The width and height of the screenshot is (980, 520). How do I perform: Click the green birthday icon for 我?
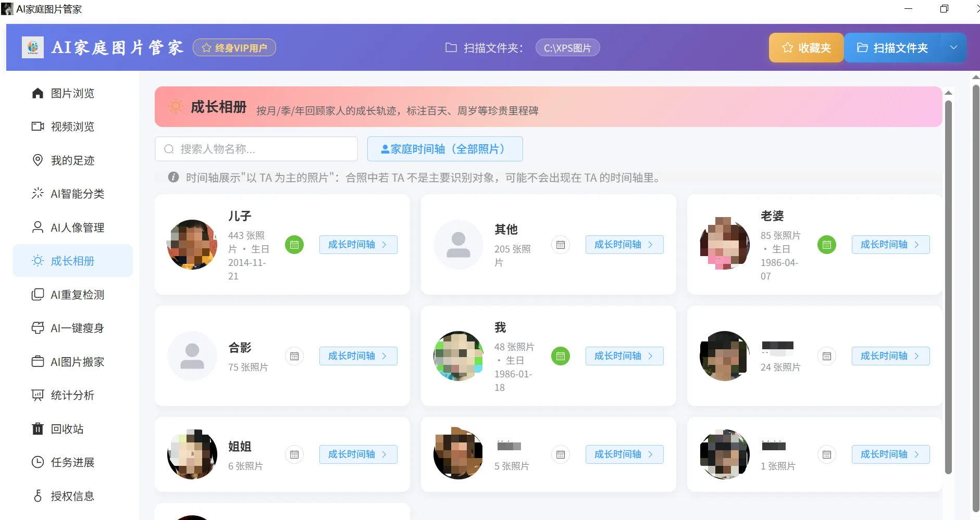pyautogui.click(x=561, y=356)
